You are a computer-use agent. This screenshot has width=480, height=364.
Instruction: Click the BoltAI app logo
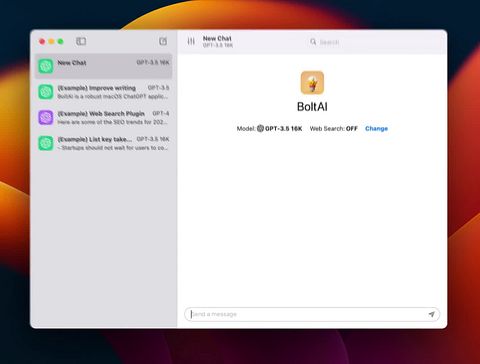(x=312, y=83)
